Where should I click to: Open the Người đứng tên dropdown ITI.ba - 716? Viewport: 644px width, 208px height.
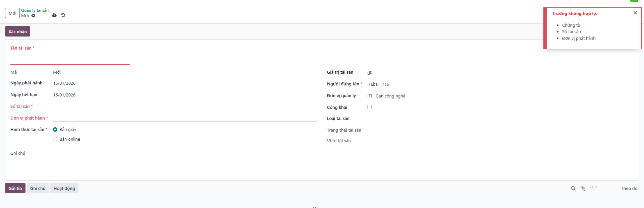pos(378,84)
